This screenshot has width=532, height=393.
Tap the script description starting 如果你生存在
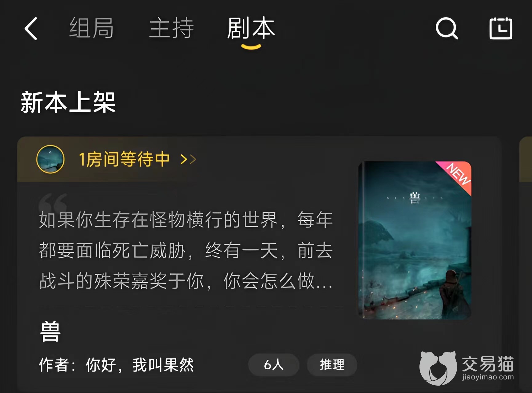[186, 250]
